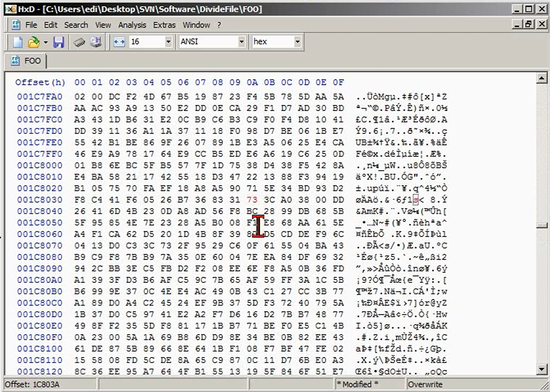The height and width of the screenshot is (392, 550).
Task: Click offset label 001C8120
Action: (x=40, y=371)
